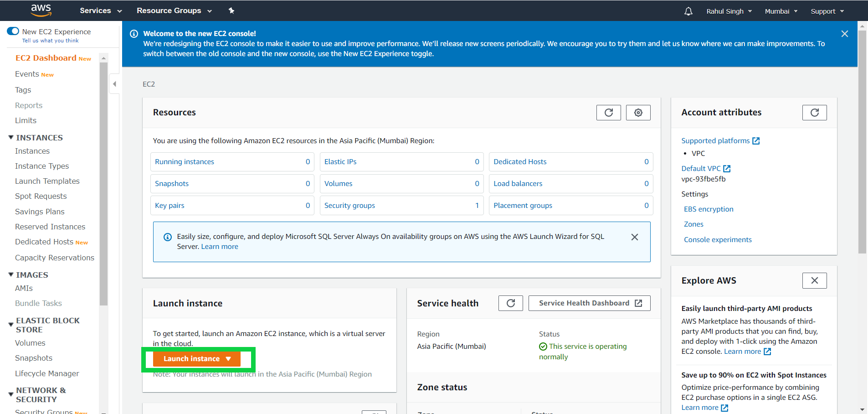Click the info icon in the welcome banner
The height and width of the screenshot is (414, 868).
[x=134, y=33]
